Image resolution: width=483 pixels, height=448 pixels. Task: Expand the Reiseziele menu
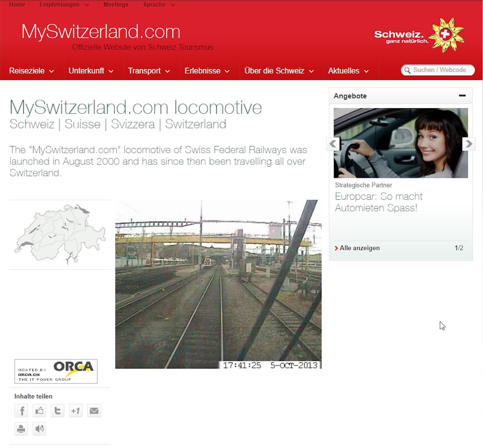tap(32, 71)
